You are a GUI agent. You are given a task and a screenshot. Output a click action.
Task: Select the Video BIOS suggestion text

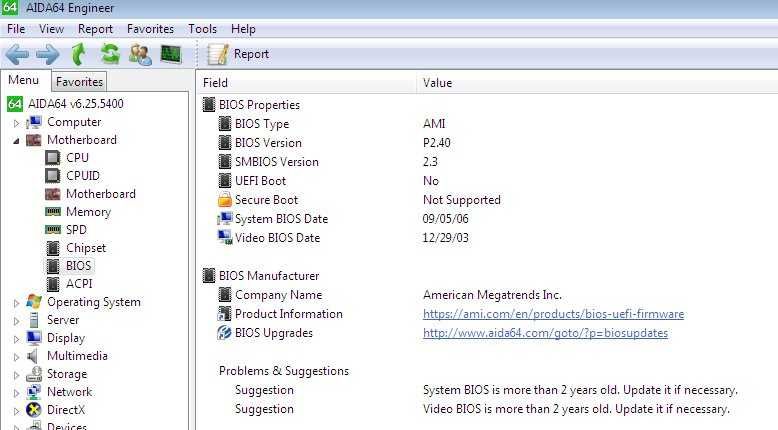(x=576, y=409)
